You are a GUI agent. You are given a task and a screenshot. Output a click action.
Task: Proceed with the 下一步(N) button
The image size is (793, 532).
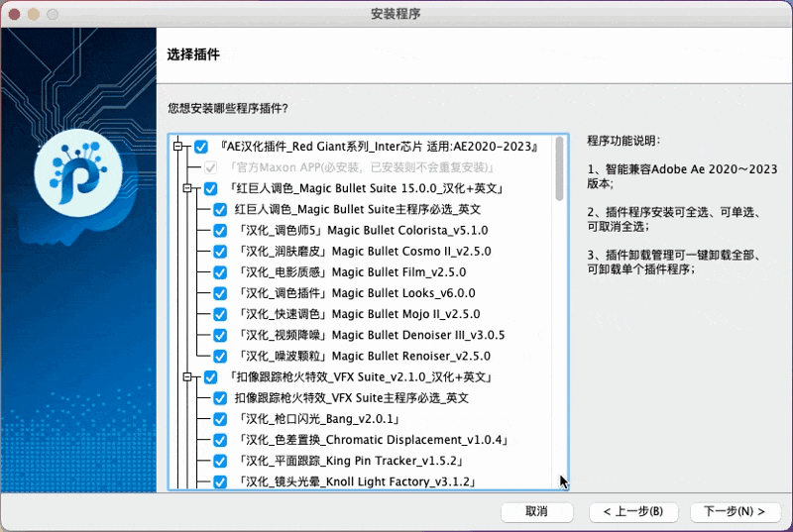click(735, 512)
